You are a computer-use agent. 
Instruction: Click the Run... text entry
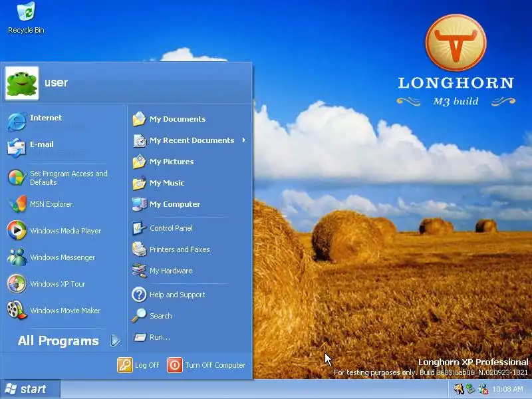tap(160, 337)
